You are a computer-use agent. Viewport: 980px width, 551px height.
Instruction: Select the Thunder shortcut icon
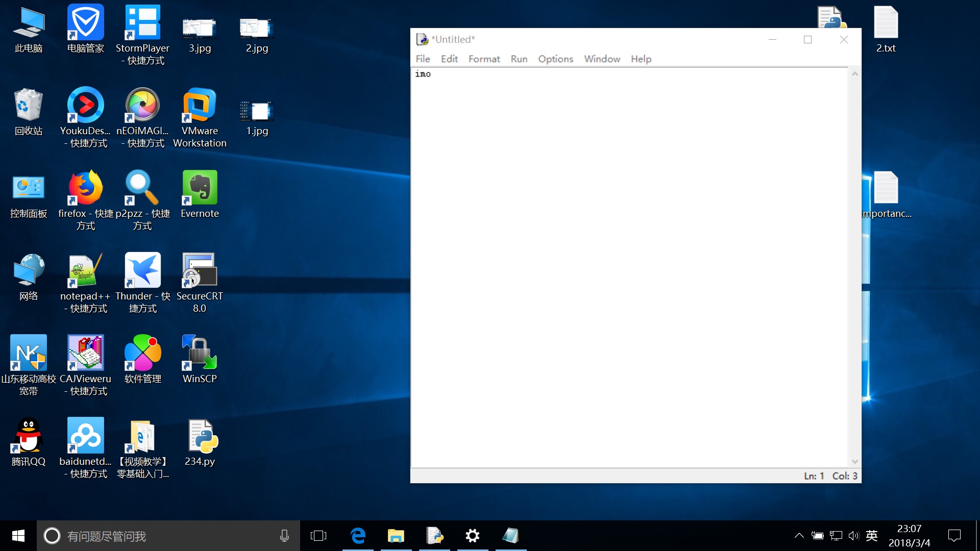pyautogui.click(x=142, y=283)
